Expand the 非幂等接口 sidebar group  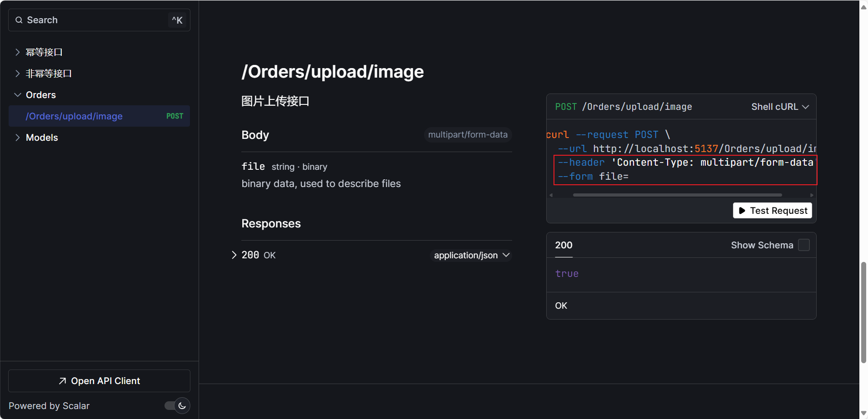tap(49, 74)
